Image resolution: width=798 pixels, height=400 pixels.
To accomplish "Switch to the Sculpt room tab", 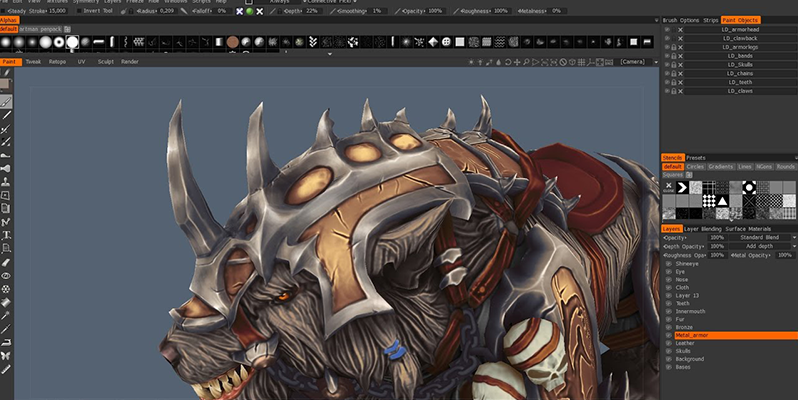I will (105, 61).
